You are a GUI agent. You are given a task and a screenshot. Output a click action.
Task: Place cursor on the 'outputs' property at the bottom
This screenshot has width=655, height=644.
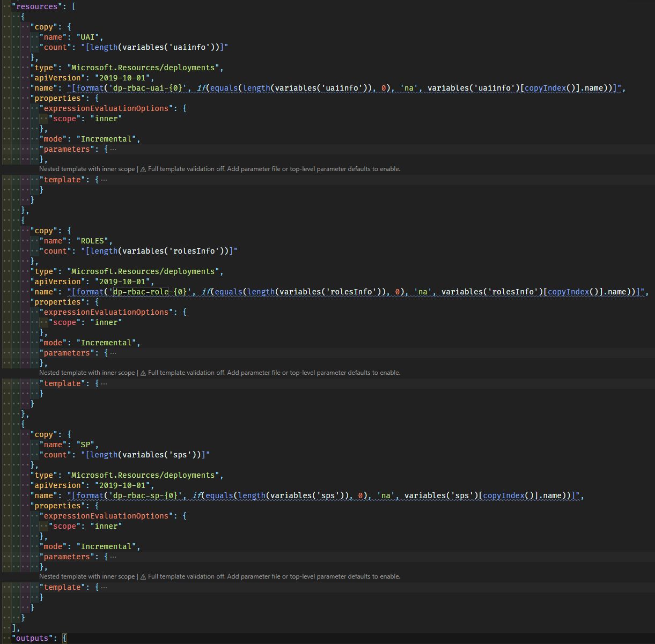31,638
